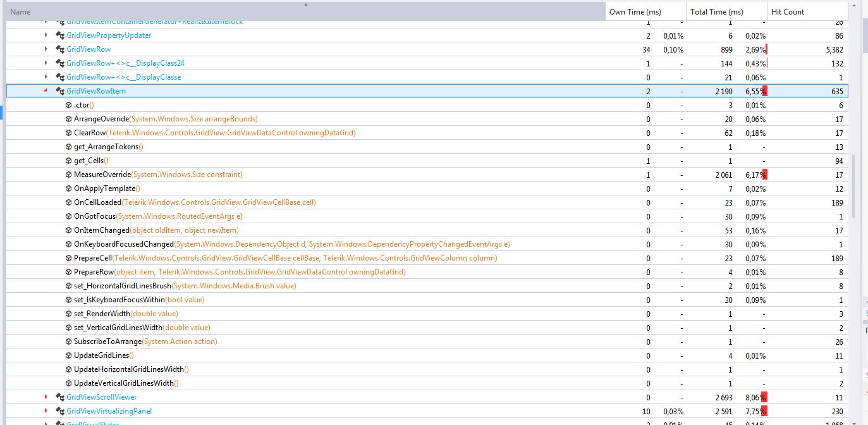Expand the GridViewPropertyUpdater node
Screen dimensions: 868x425
[x=46, y=35]
